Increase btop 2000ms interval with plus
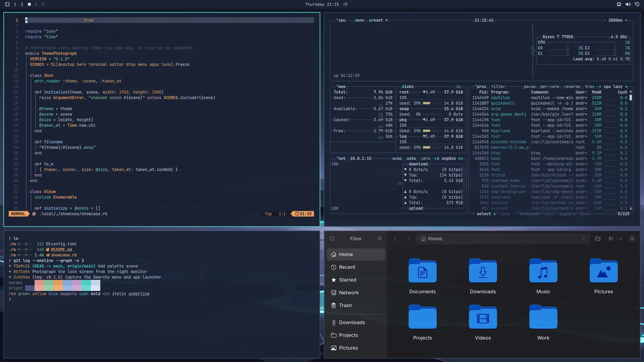 coord(626,20)
